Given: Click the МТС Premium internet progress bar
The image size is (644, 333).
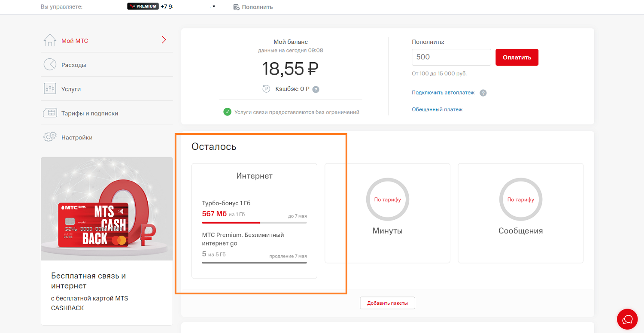Looking at the screenshot, I should [254, 263].
